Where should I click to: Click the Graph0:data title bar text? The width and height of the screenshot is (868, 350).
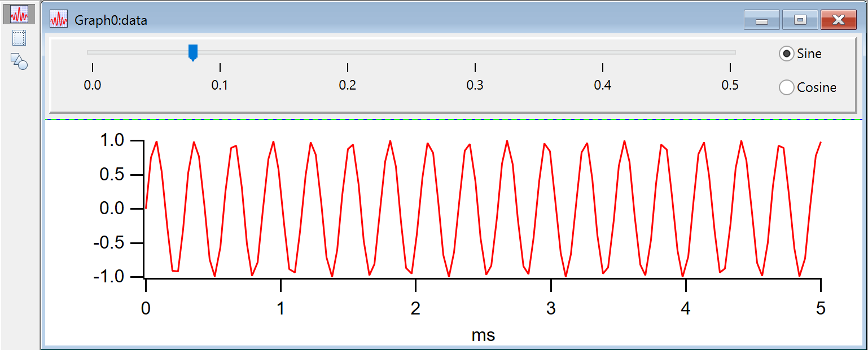[111, 20]
